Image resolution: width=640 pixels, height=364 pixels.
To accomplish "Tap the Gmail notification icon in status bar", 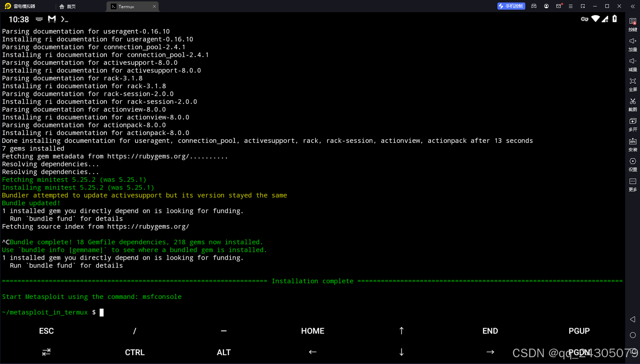I will [52, 19].
